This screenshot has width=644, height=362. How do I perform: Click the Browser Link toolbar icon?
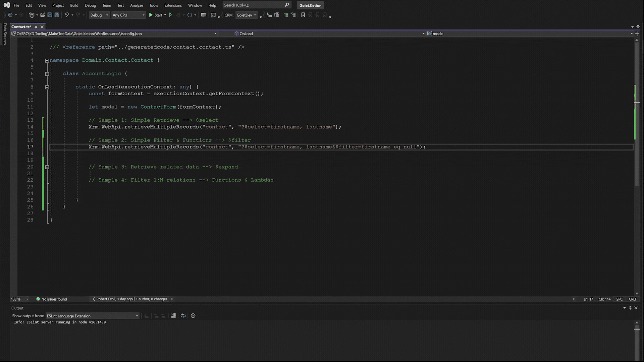(203, 15)
